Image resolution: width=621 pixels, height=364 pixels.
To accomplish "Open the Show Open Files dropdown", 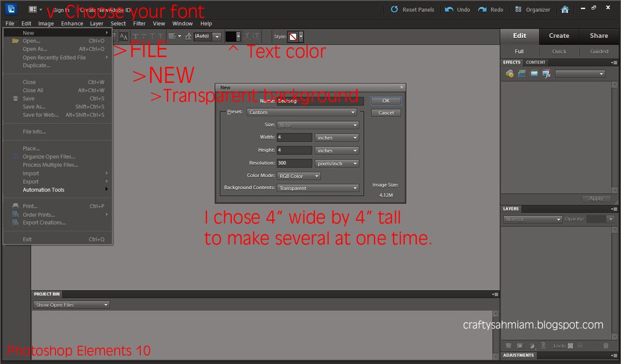I will pyautogui.click(x=71, y=305).
